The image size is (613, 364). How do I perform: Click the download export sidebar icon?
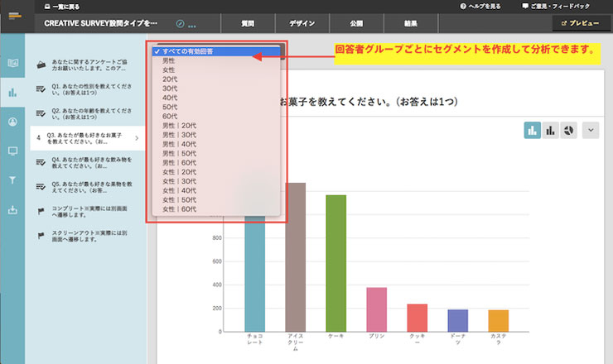(12, 209)
